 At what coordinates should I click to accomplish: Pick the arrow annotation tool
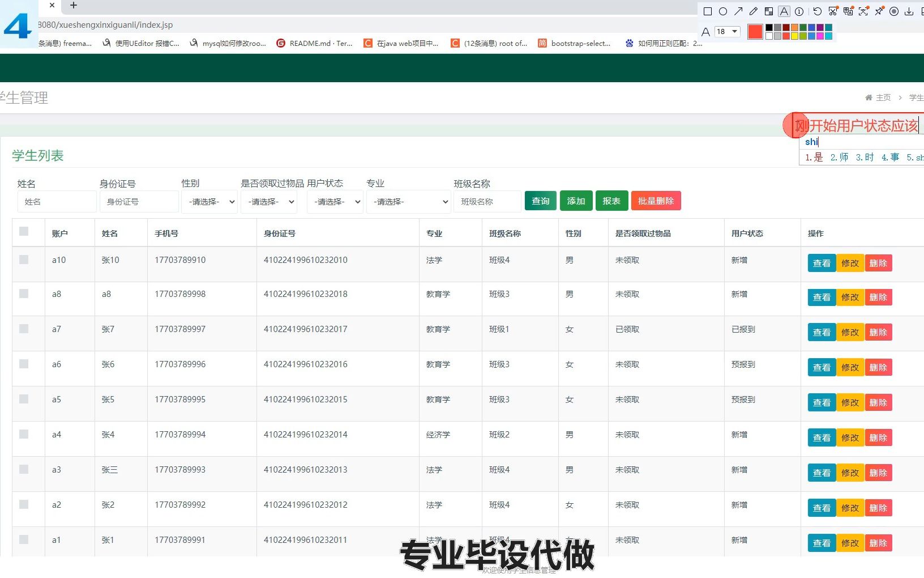pyautogui.click(x=738, y=11)
